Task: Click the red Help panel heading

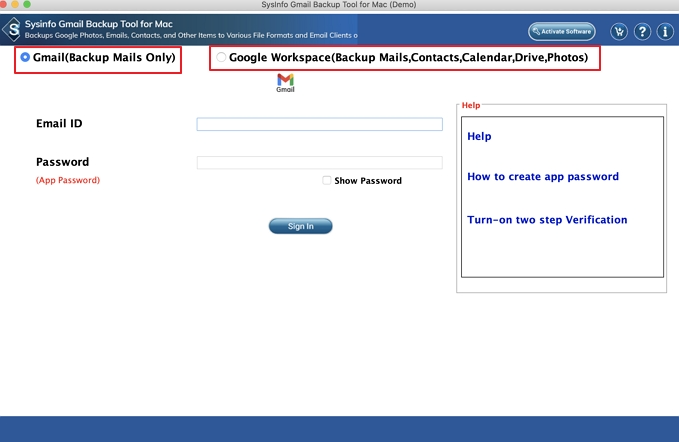Action: [471, 105]
